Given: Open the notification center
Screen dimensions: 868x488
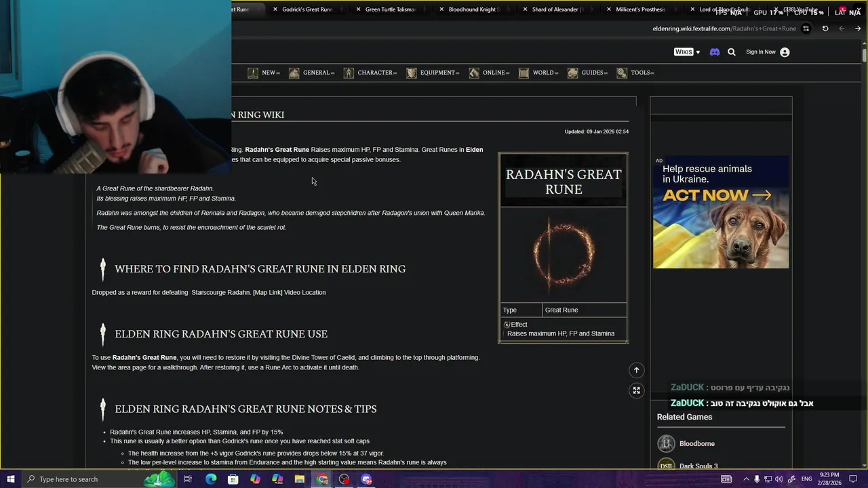Looking at the screenshot, I should 853,479.
